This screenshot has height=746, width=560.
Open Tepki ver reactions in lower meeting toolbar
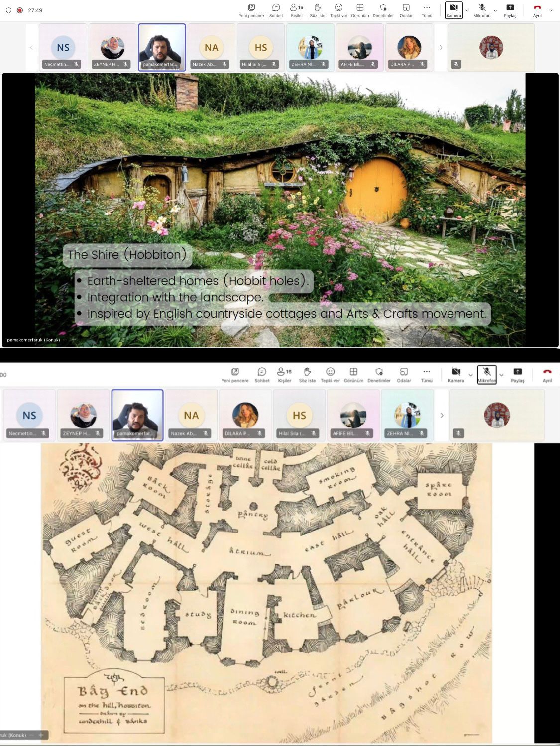[330, 375]
